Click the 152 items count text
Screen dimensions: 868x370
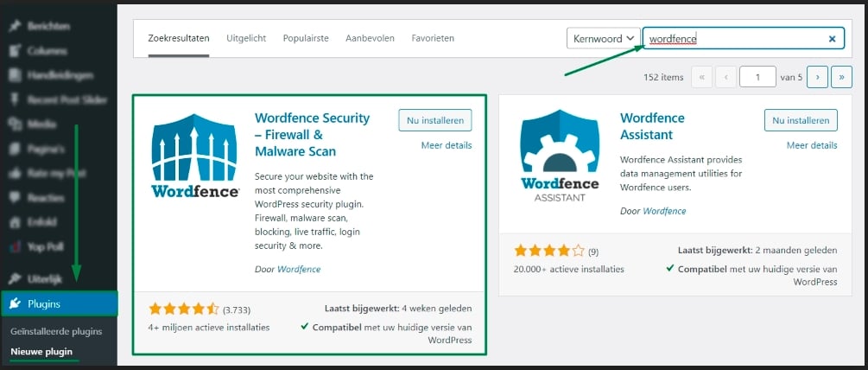(x=663, y=77)
